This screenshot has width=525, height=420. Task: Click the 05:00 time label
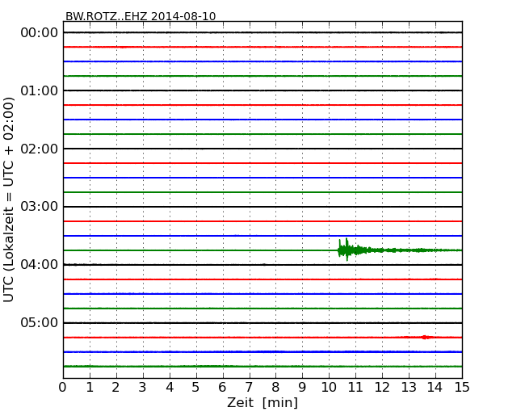[40, 322]
